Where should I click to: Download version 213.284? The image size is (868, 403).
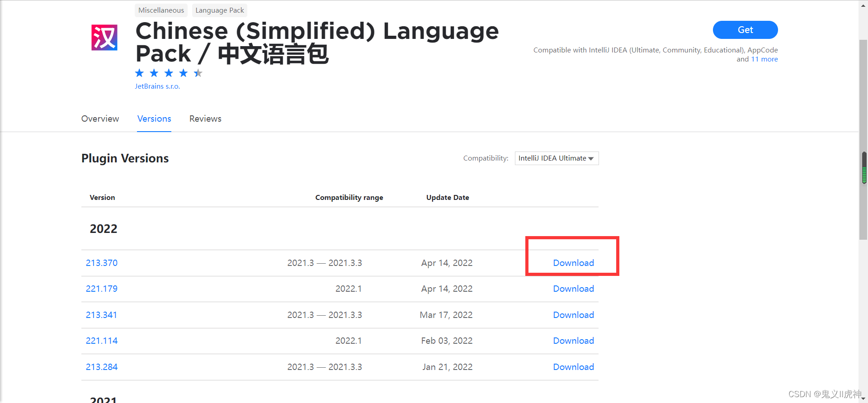click(x=573, y=367)
